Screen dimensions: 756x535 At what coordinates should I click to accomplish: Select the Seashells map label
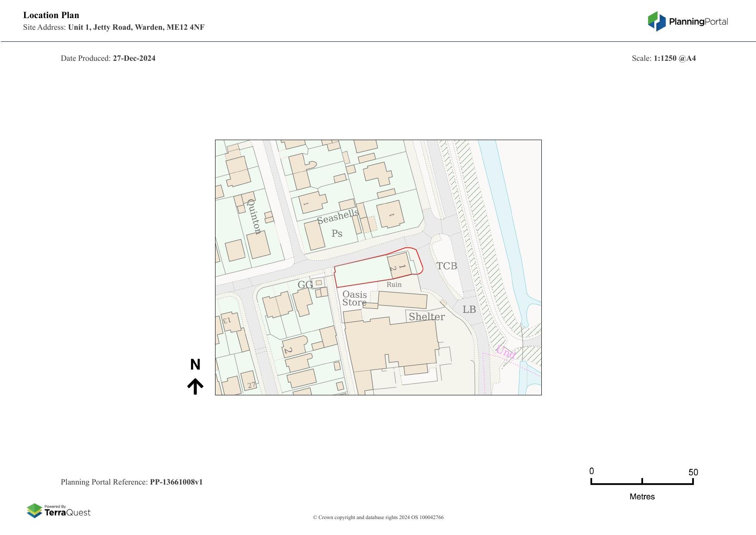[x=338, y=217]
